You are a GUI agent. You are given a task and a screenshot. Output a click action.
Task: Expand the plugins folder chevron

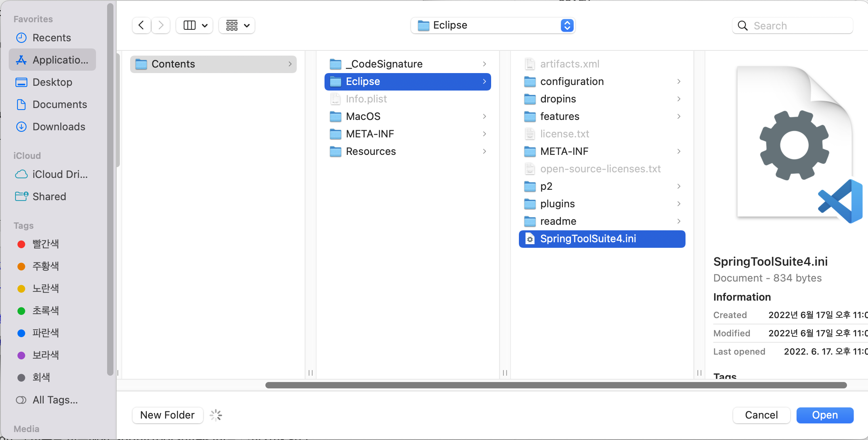(679, 204)
